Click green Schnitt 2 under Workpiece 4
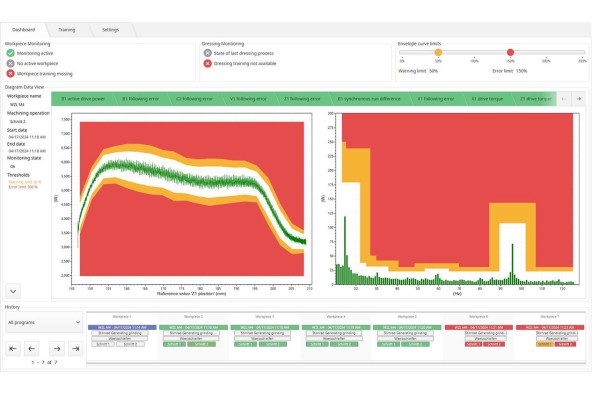 344,344
